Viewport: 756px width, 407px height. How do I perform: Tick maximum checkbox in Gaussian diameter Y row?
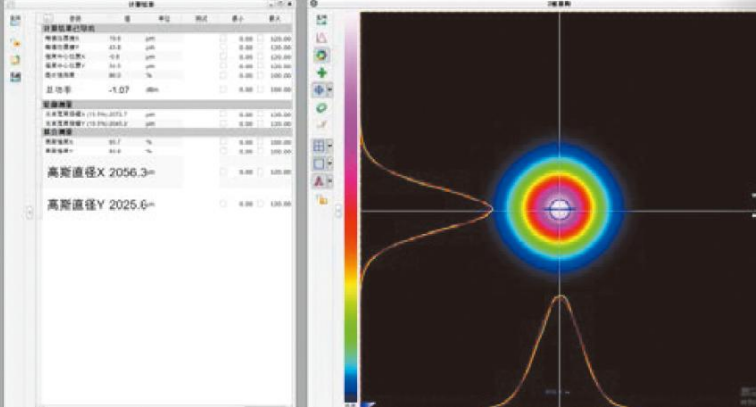tap(260, 204)
